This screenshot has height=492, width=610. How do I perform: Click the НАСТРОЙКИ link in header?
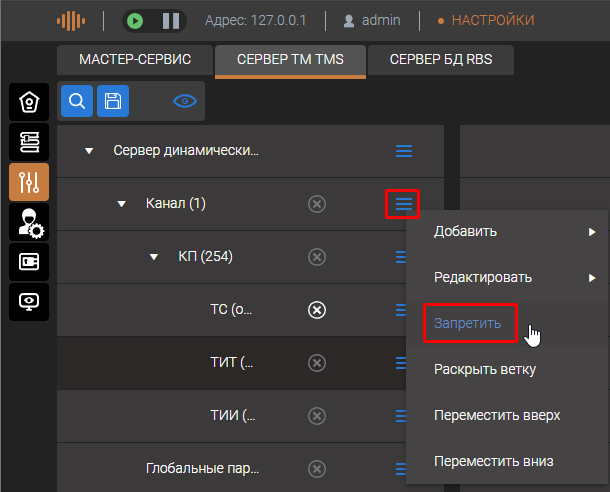(x=486, y=20)
